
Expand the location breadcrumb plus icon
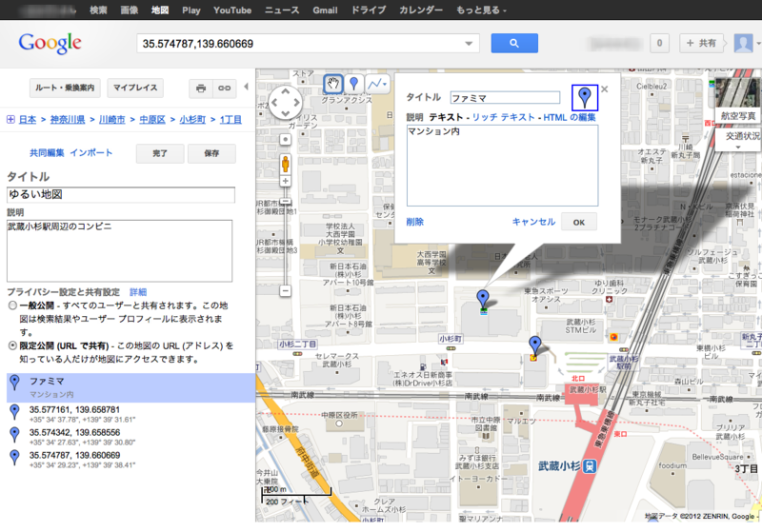pos(10,119)
